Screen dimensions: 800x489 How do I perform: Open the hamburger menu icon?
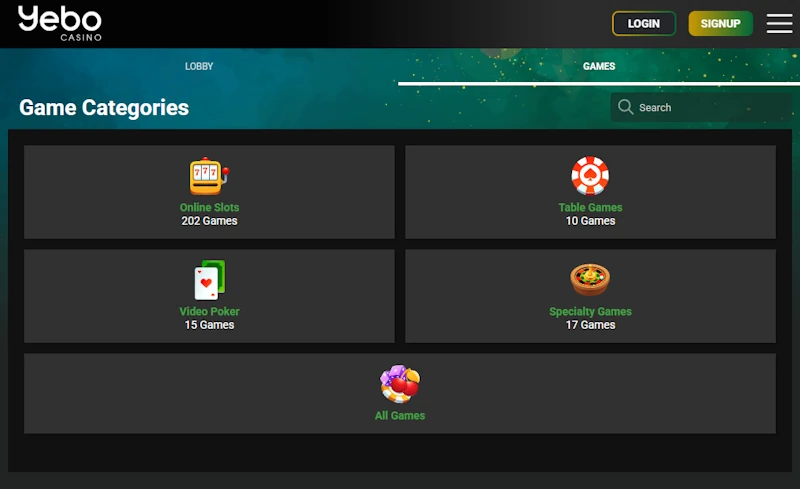pos(779,23)
